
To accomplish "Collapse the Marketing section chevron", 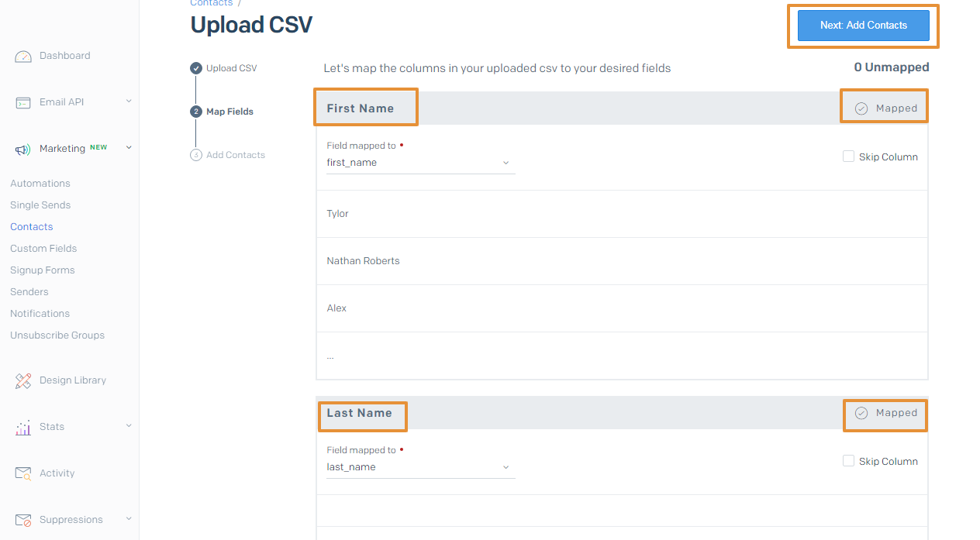I will pyautogui.click(x=129, y=148).
